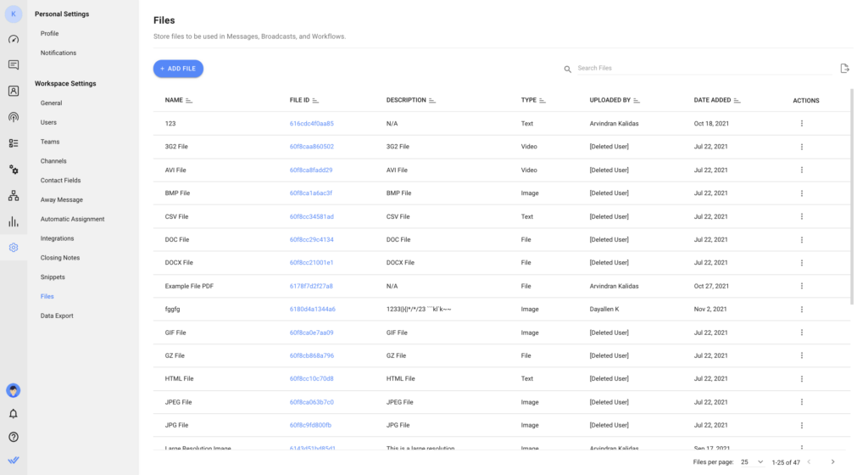Open the organization hierarchy icon in sidebar
This screenshot has height=475, width=868.
pyautogui.click(x=14, y=195)
